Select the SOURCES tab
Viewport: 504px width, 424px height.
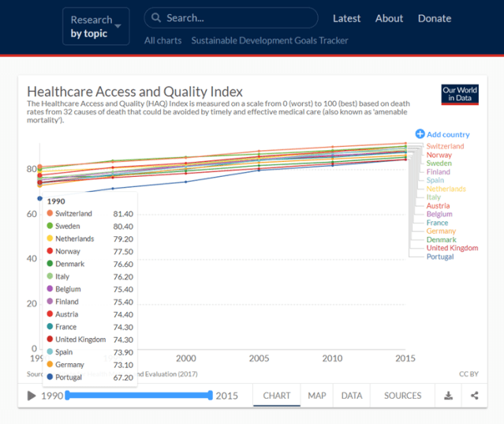click(x=402, y=396)
